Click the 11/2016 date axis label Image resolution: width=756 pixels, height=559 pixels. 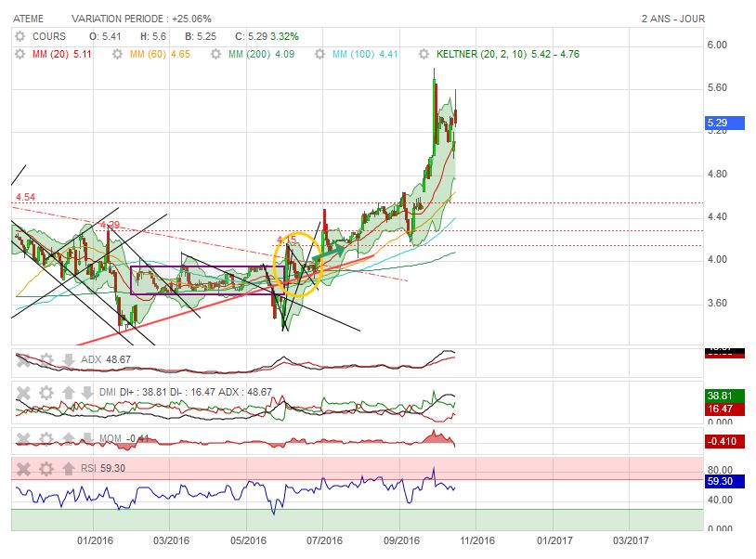coord(477,540)
